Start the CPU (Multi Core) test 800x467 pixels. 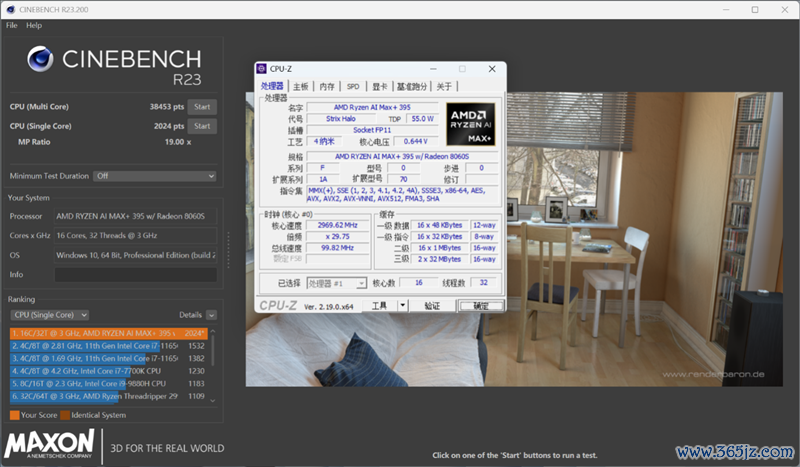point(202,107)
